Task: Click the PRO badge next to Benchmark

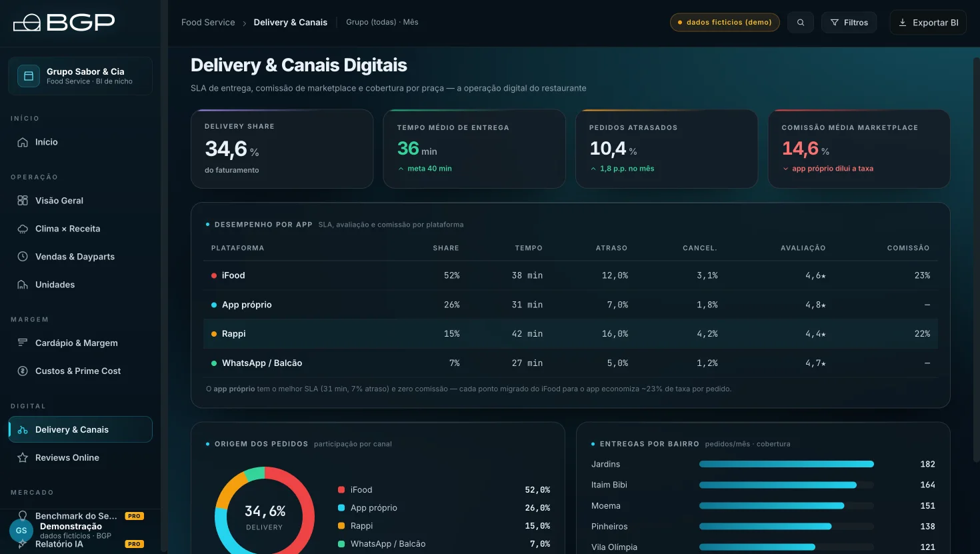Action: [x=135, y=516]
